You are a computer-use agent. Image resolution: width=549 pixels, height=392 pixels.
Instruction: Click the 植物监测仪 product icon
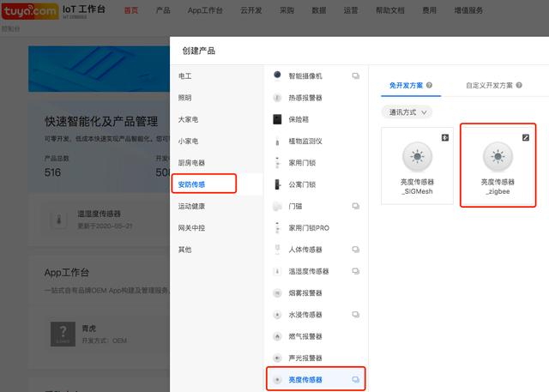[277, 141]
